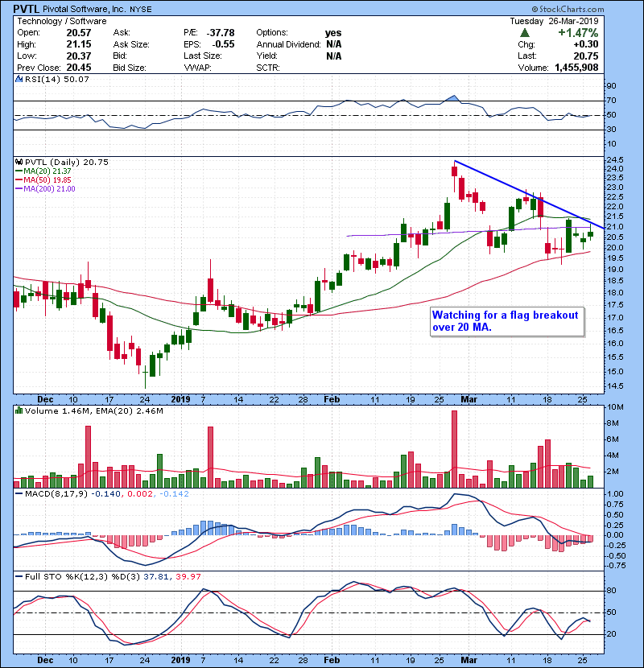
Task: Click the PVTL ticker symbol
Action: (27, 9)
